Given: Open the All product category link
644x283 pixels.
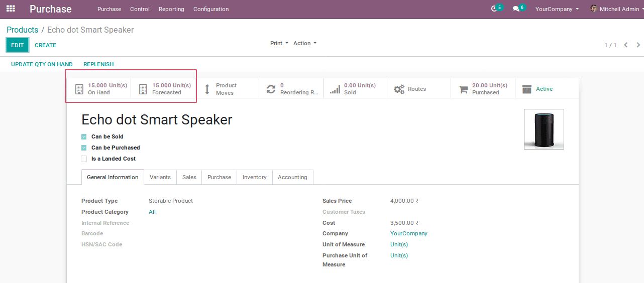Looking at the screenshot, I should (x=152, y=212).
